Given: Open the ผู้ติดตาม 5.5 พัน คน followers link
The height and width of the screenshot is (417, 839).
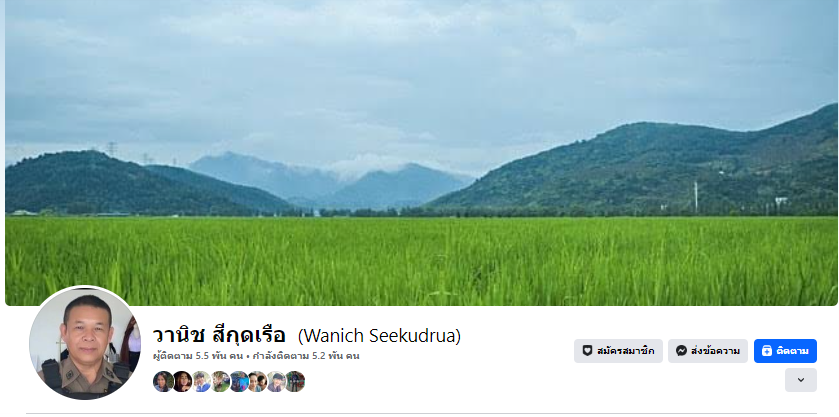Looking at the screenshot, I should [x=197, y=356].
